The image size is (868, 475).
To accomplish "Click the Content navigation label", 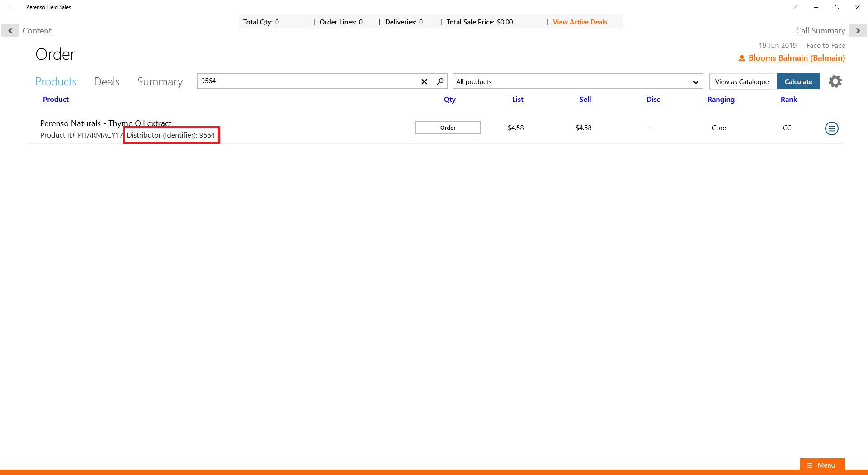I will (x=37, y=31).
